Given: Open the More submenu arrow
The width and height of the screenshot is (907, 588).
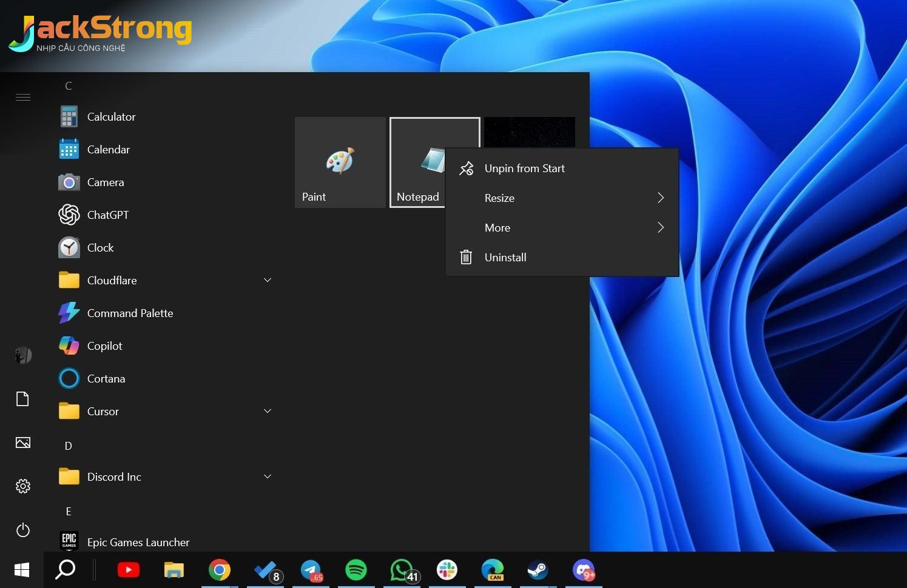Looking at the screenshot, I should point(661,227).
